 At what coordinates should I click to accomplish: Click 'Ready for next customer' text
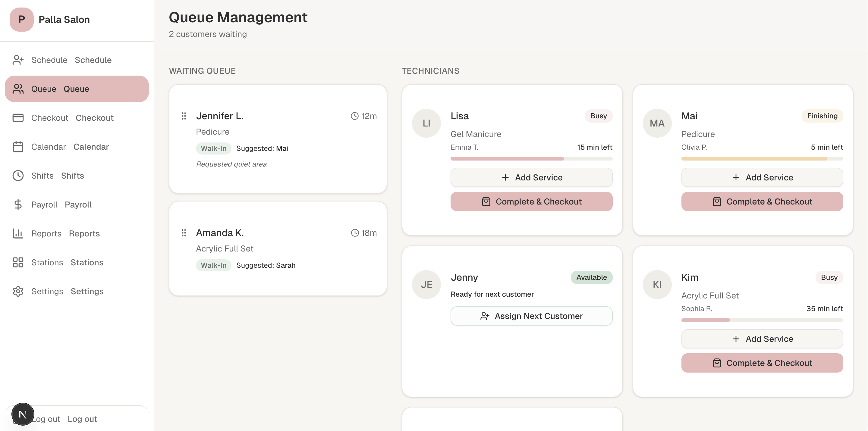(492, 294)
